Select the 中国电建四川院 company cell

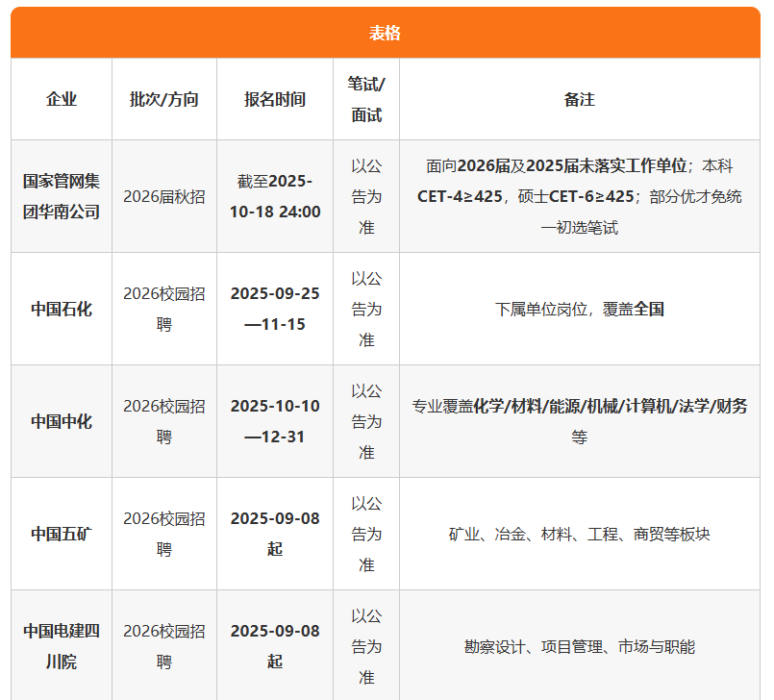click(x=62, y=646)
